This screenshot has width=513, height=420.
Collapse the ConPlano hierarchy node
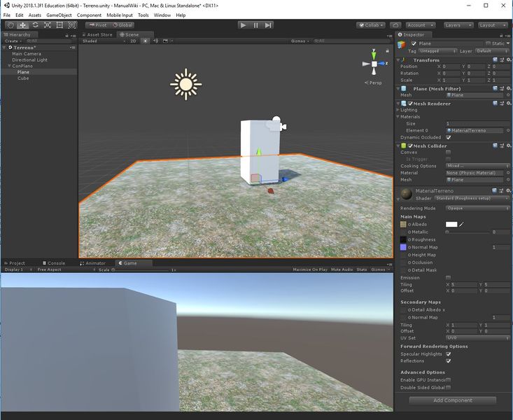click(10, 66)
